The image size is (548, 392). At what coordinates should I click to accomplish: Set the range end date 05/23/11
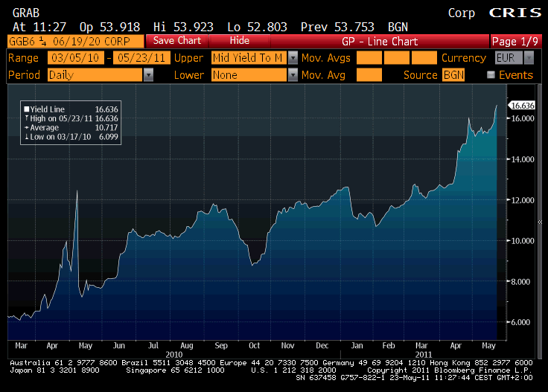pyautogui.click(x=141, y=58)
